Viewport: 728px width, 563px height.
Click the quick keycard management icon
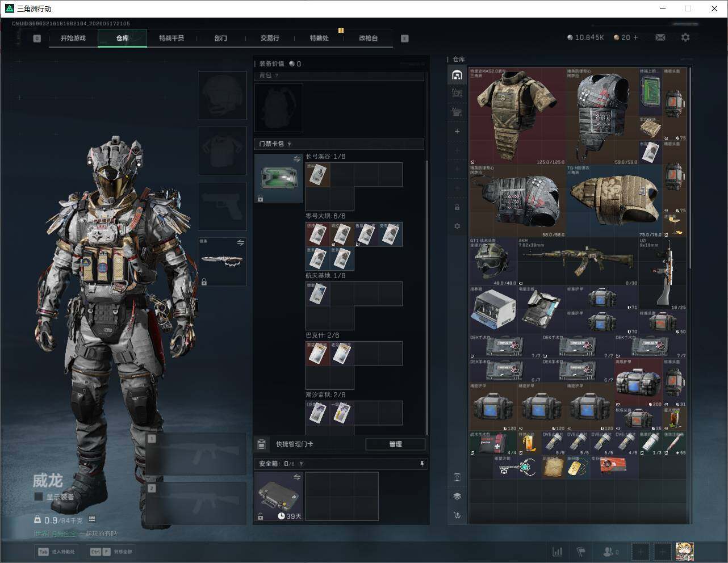click(x=262, y=444)
